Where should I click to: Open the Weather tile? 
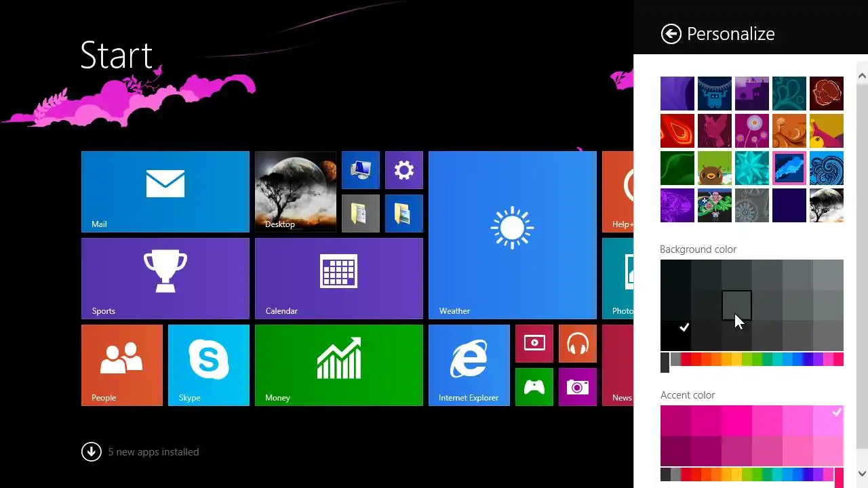click(x=513, y=235)
